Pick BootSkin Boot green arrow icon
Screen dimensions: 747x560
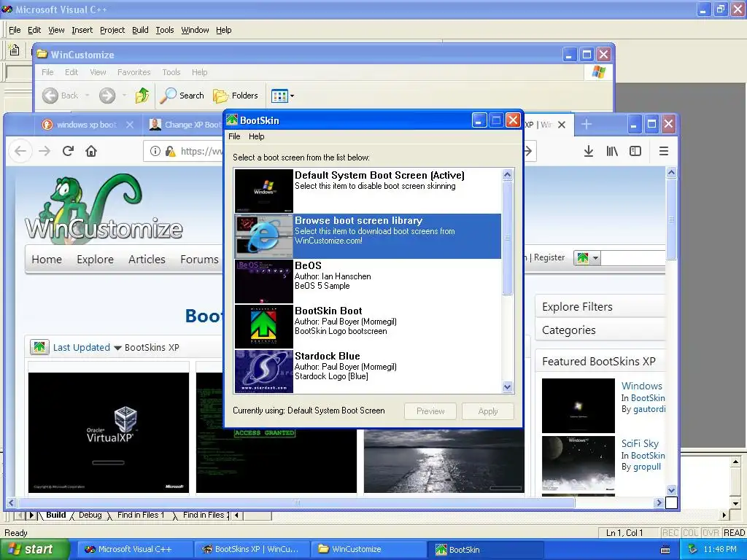click(263, 326)
